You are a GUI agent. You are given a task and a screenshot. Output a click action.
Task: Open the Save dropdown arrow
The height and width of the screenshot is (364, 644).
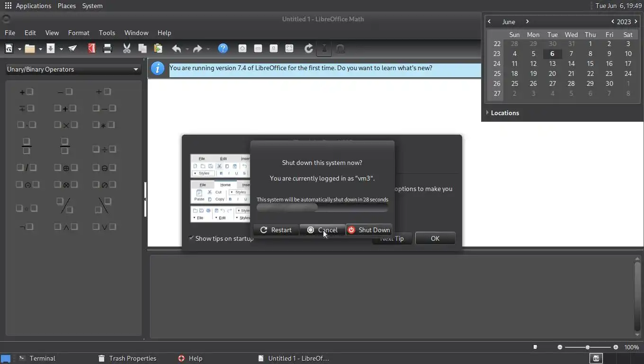[61, 49]
